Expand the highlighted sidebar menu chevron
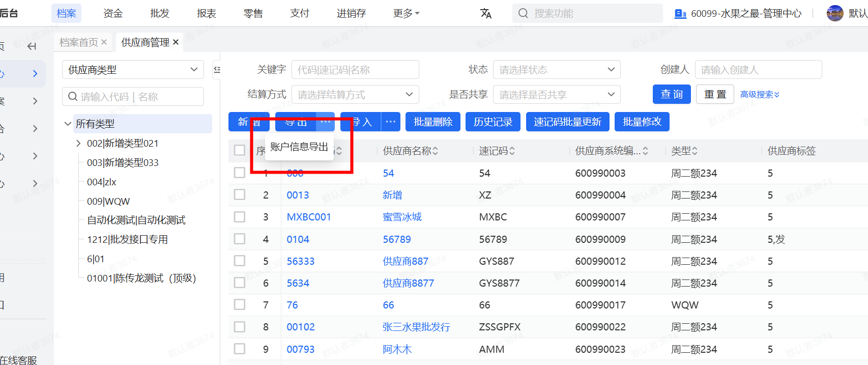Viewport: 868px width, 365px height. coord(35,74)
